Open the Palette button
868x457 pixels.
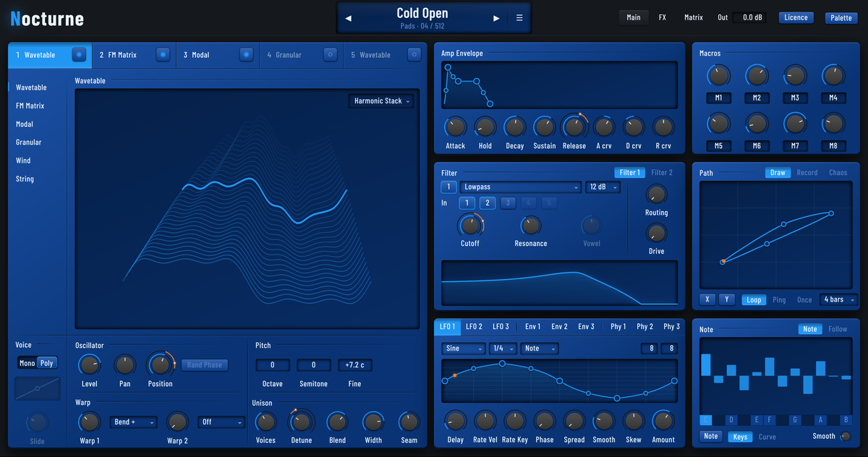pyautogui.click(x=841, y=18)
